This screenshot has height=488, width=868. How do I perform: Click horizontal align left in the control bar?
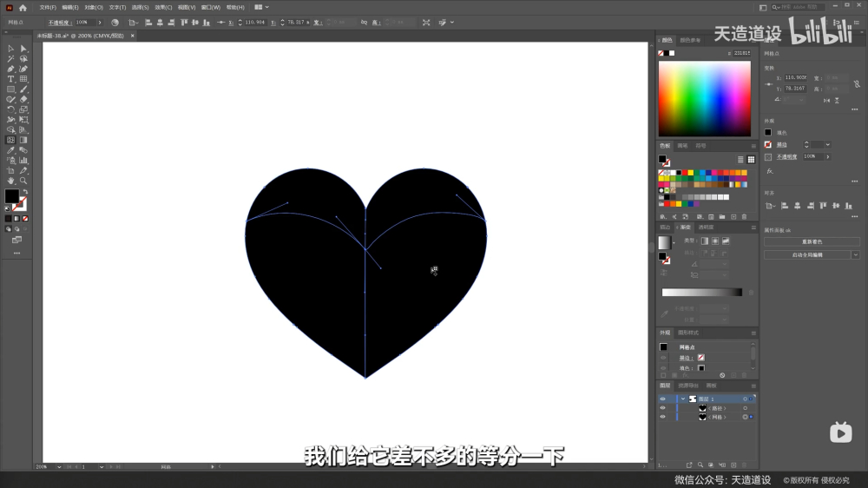pos(148,23)
